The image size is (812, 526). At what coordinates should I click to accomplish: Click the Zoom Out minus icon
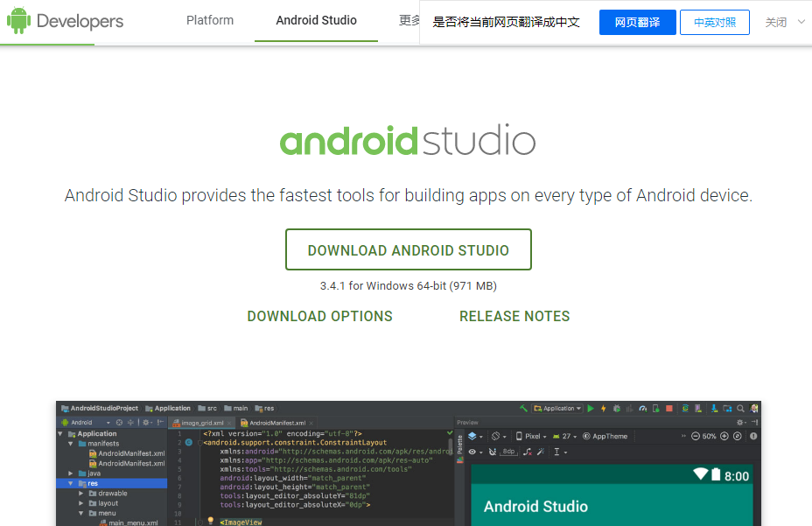point(696,437)
